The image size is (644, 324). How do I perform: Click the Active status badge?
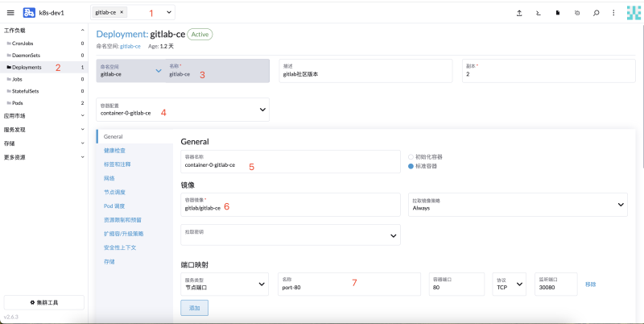pyautogui.click(x=200, y=35)
